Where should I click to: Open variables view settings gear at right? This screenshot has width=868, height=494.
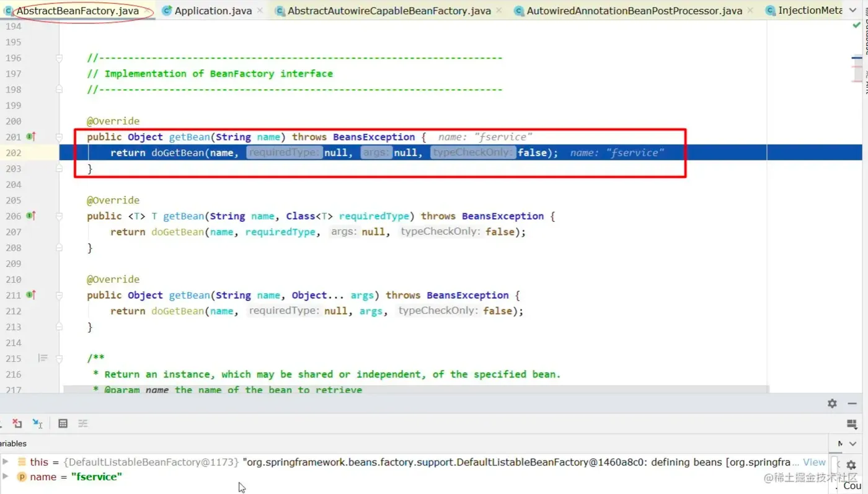[851, 464]
